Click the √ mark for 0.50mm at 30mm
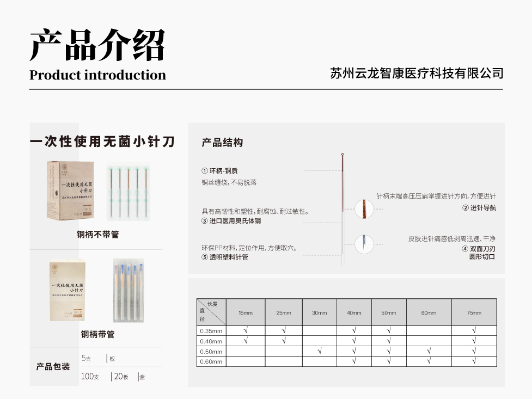 (319, 349)
